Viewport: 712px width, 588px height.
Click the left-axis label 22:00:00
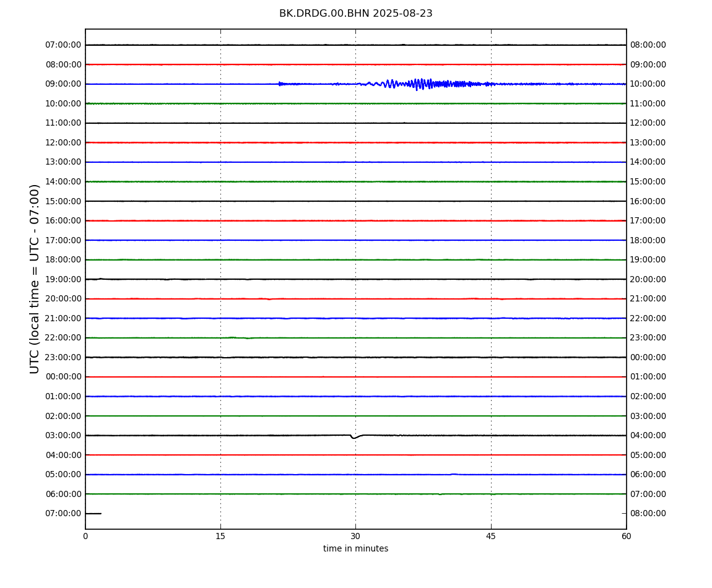pos(63,338)
